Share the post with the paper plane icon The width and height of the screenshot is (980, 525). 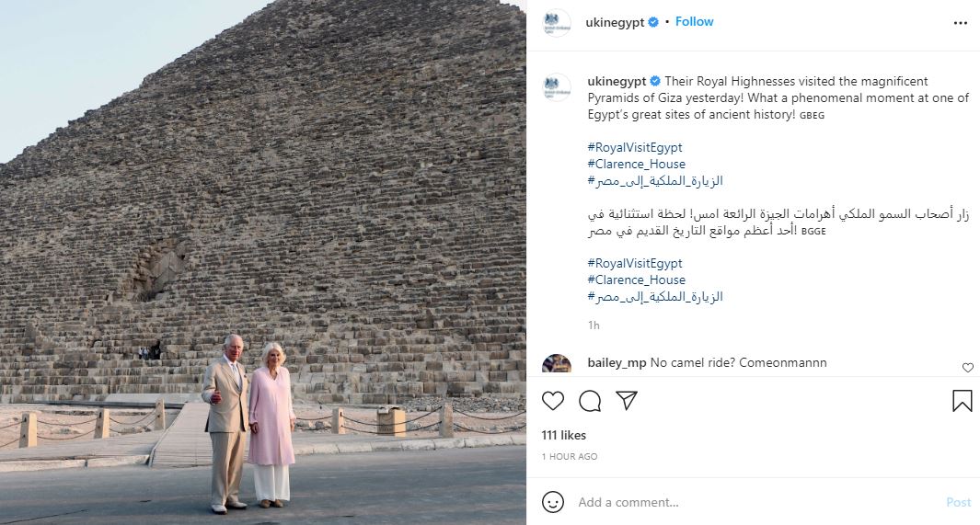(627, 400)
